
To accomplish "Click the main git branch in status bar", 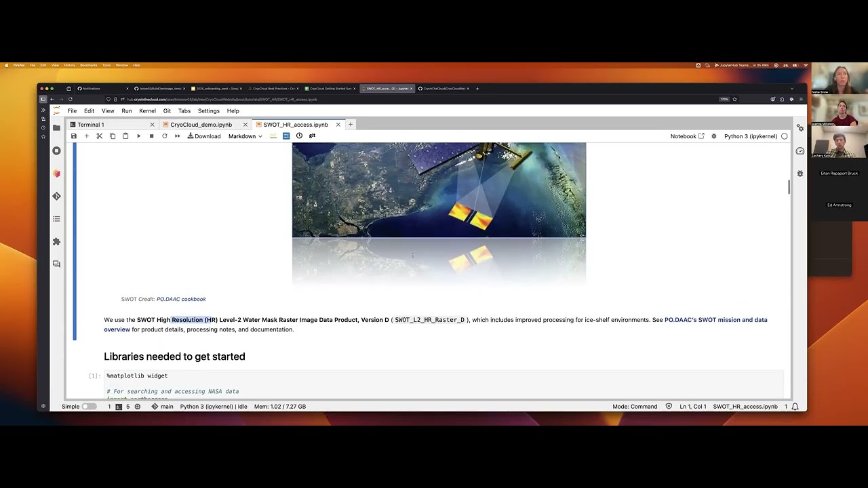I will 162,407.
